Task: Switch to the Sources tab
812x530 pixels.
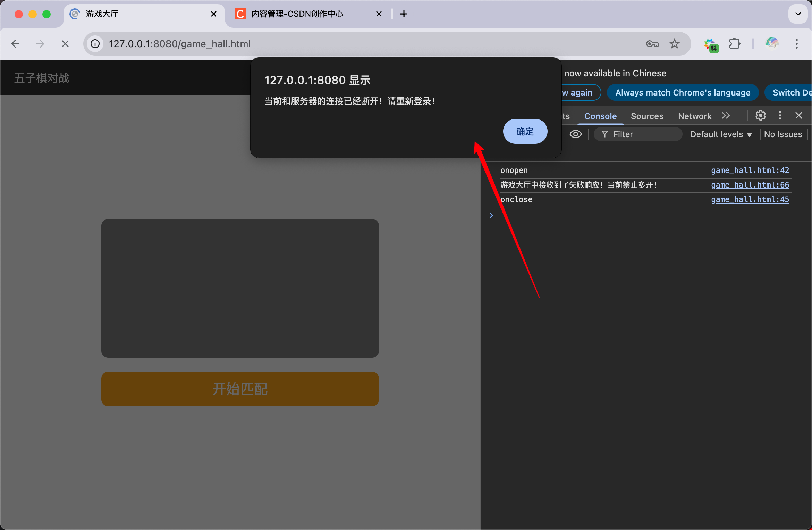Action: 647,116
